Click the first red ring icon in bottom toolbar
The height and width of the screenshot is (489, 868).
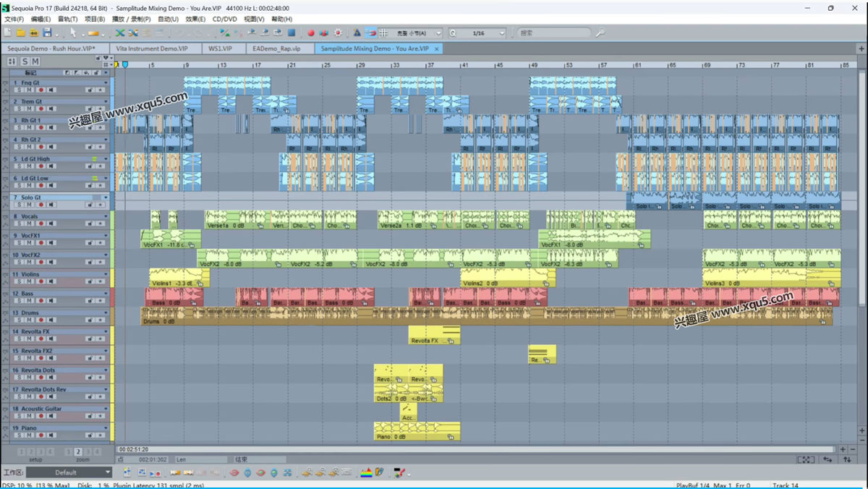pos(234,472)
